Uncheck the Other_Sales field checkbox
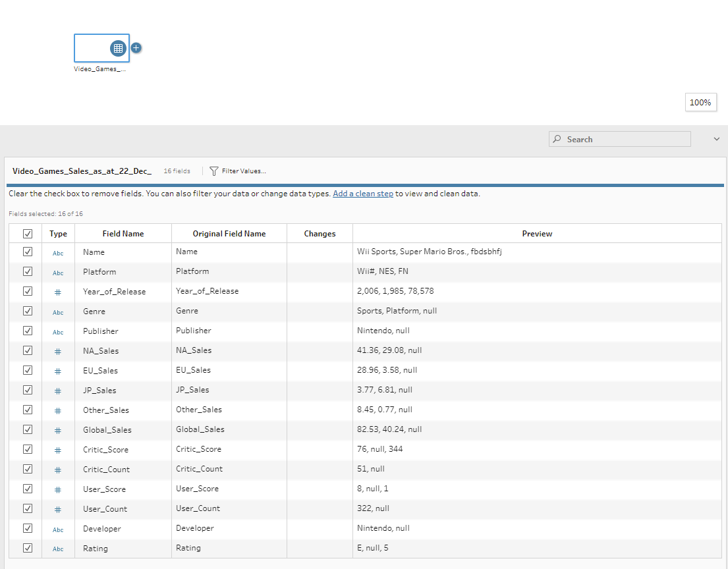 point(28,410)
